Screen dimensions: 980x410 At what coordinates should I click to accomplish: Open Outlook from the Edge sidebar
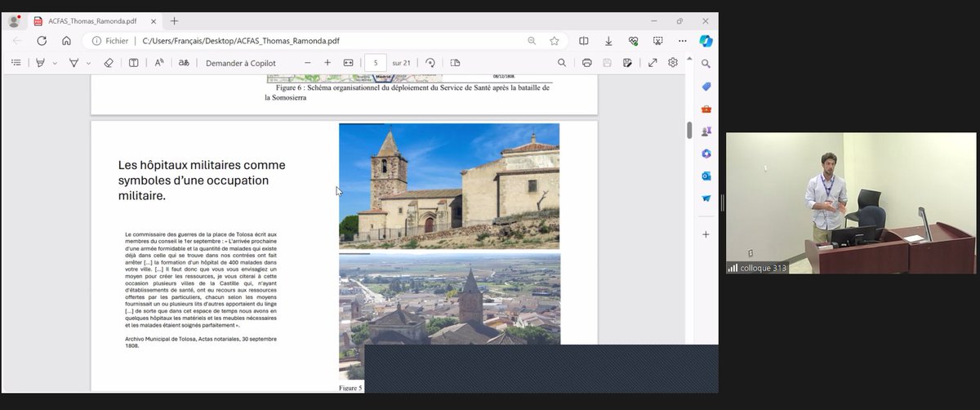tap(706, 176)
